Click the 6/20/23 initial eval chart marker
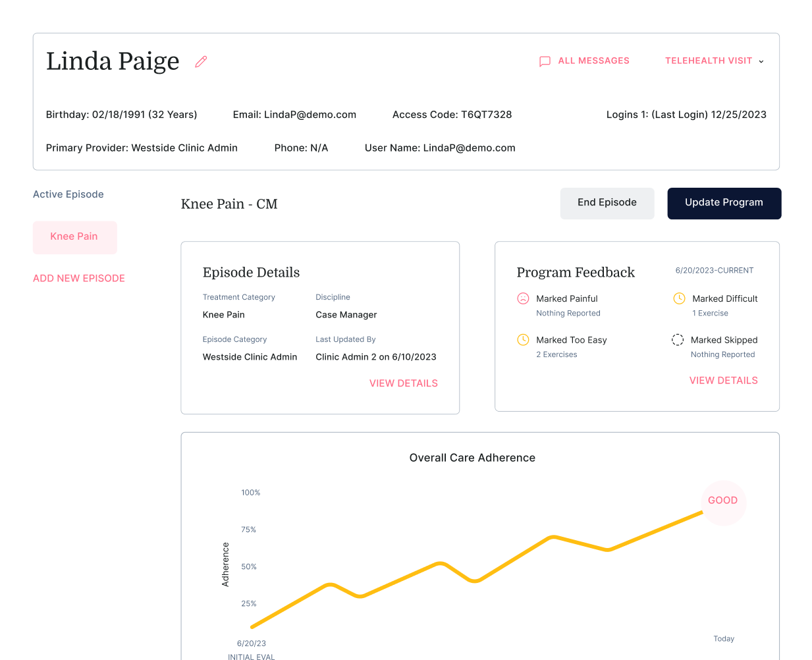This screenshot has width=812, height=660. (252, 644)
